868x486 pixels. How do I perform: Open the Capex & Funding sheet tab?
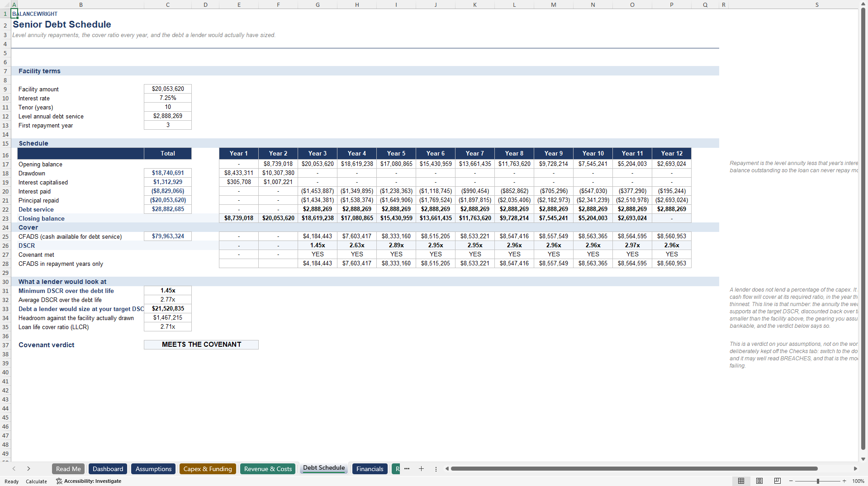(208, 469)
